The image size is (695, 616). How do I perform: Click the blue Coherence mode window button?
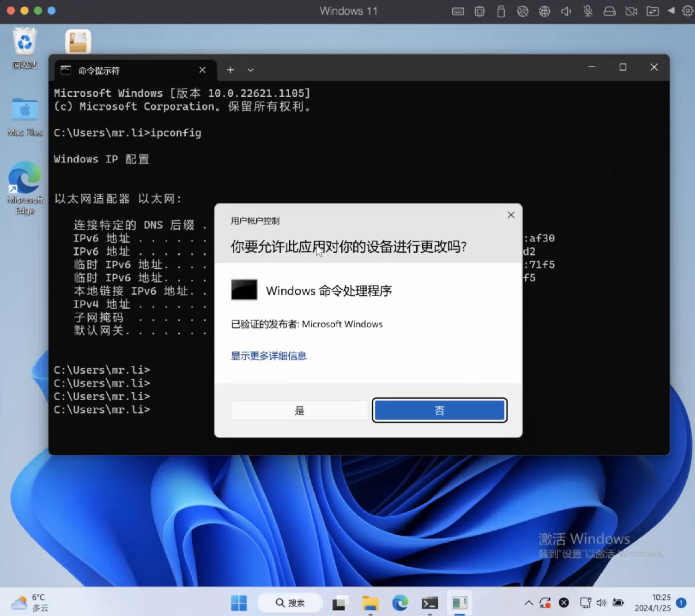52,10
